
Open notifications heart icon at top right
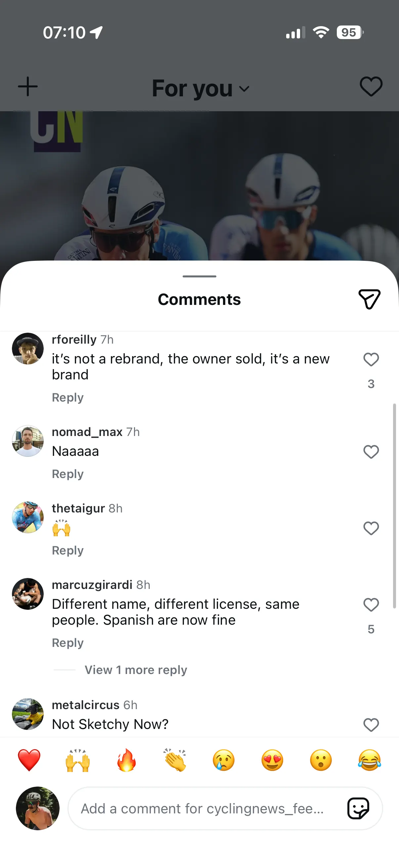(371, 87)
